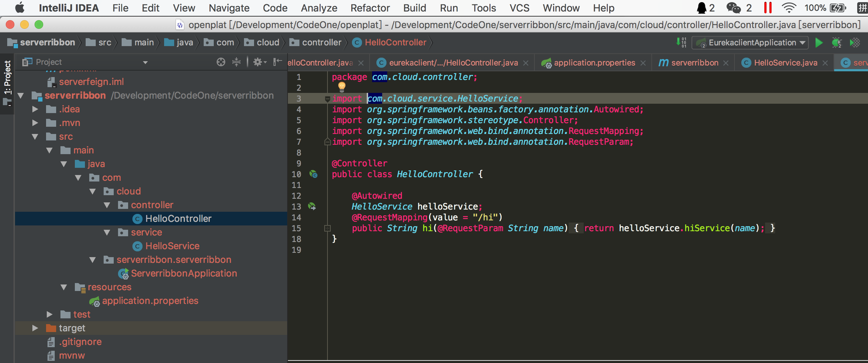
Task: Collapse all using the Project panel icon
Action: 236,62
